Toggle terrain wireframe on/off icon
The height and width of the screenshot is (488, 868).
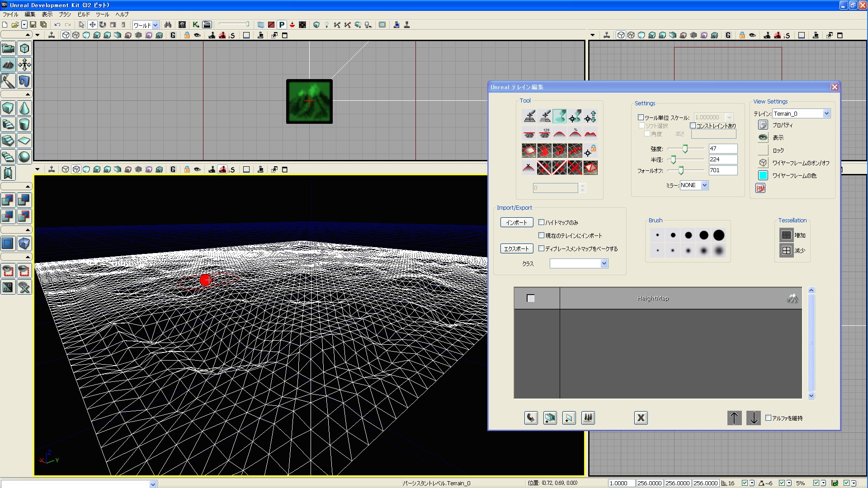[x=763, y=163]
